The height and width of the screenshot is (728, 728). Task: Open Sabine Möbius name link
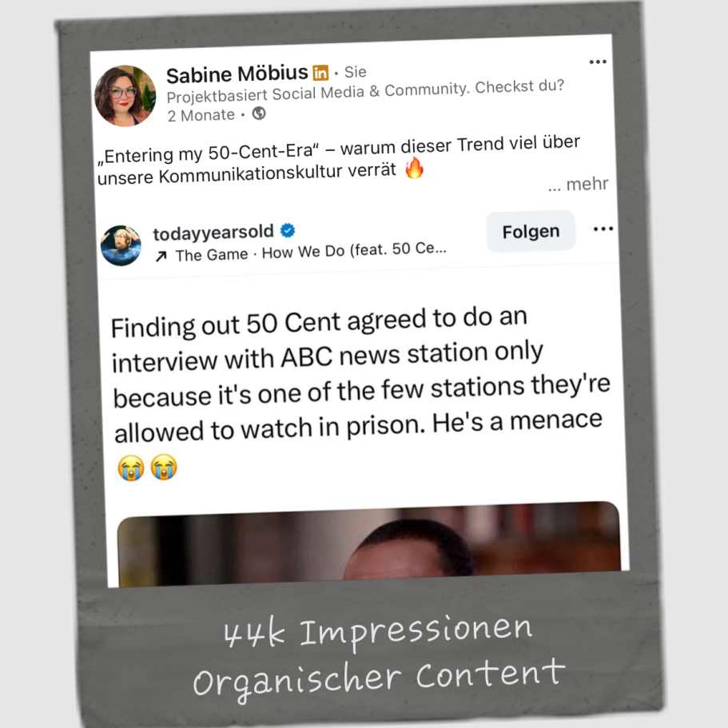(x=237, y=74)
